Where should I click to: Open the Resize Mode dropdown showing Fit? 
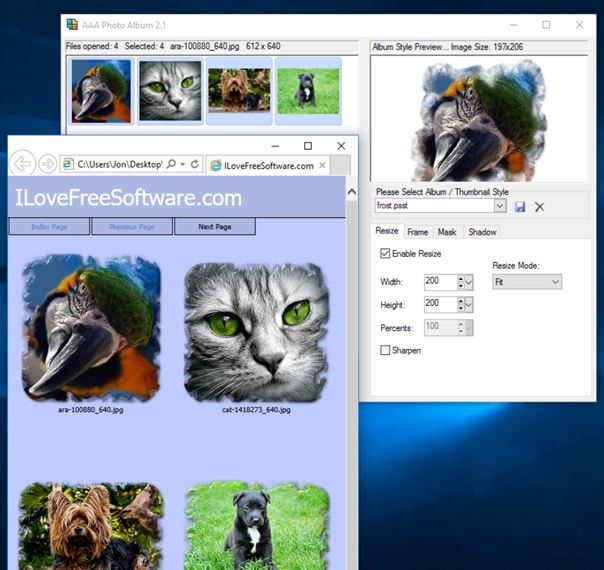[x=527, y=282]
